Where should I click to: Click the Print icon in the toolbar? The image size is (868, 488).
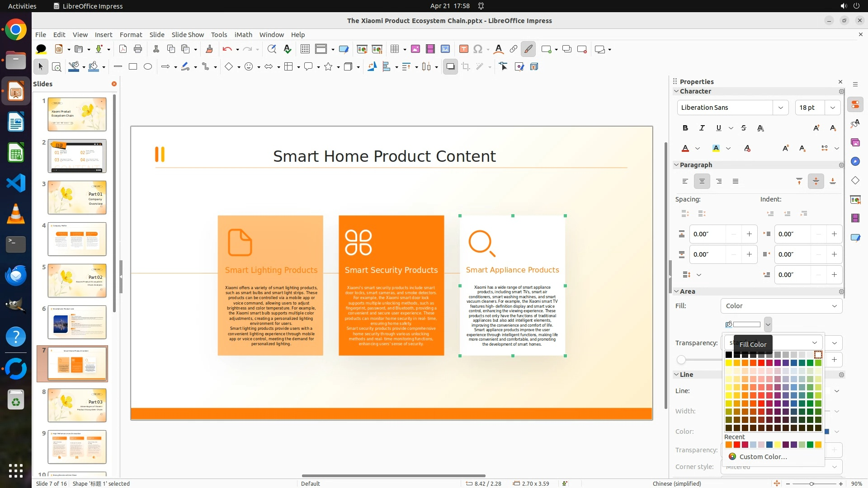click(138, 49)
